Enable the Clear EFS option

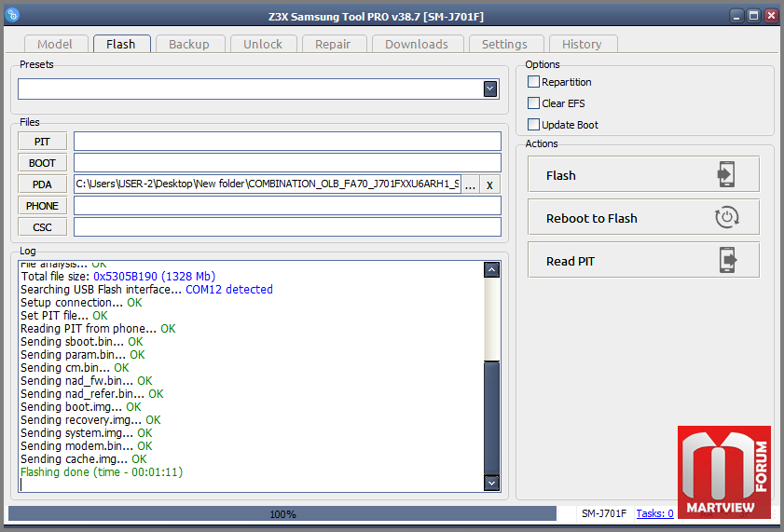pyautogui.click(x=533, y=102)
